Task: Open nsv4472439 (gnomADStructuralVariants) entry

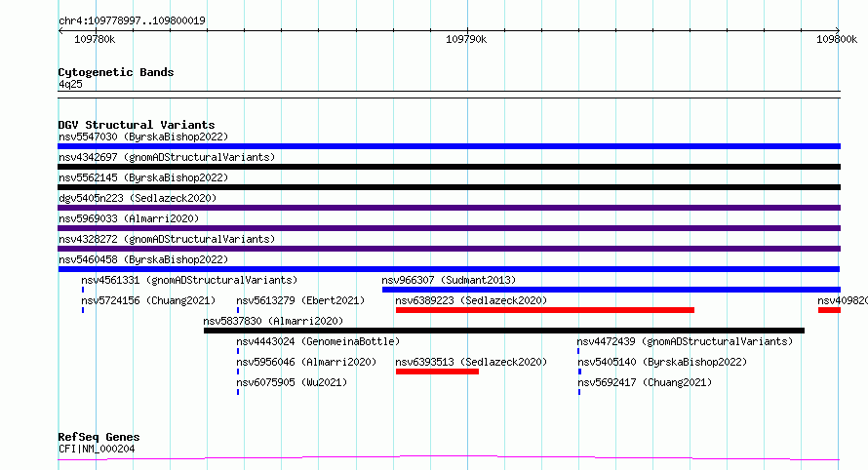Action: 685,341
